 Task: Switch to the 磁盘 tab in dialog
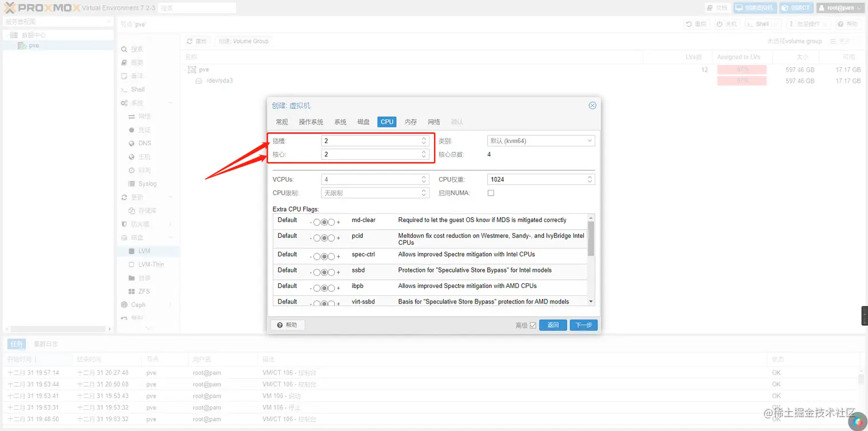pyautogui.click(x=363, y=122)
